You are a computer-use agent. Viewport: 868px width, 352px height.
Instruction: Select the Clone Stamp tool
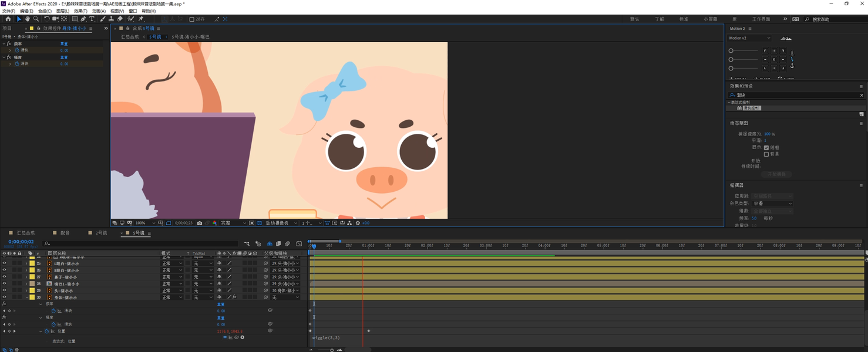pyautogui.click(x=111, y=19)
